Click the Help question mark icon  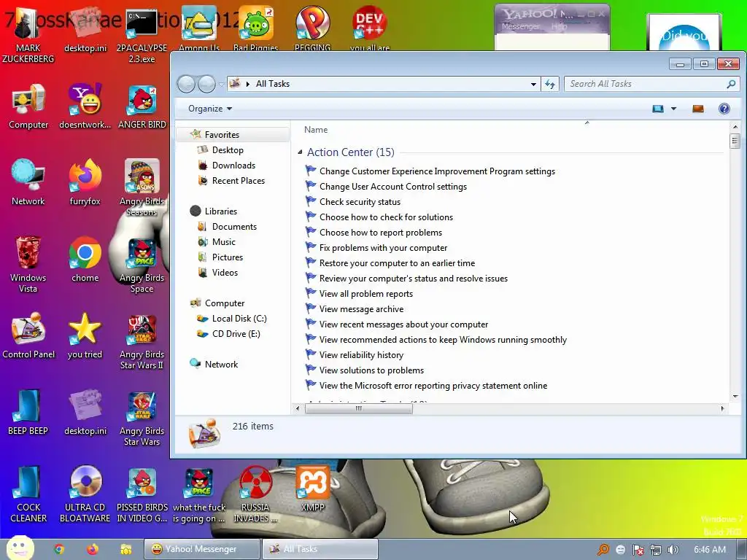724,109
